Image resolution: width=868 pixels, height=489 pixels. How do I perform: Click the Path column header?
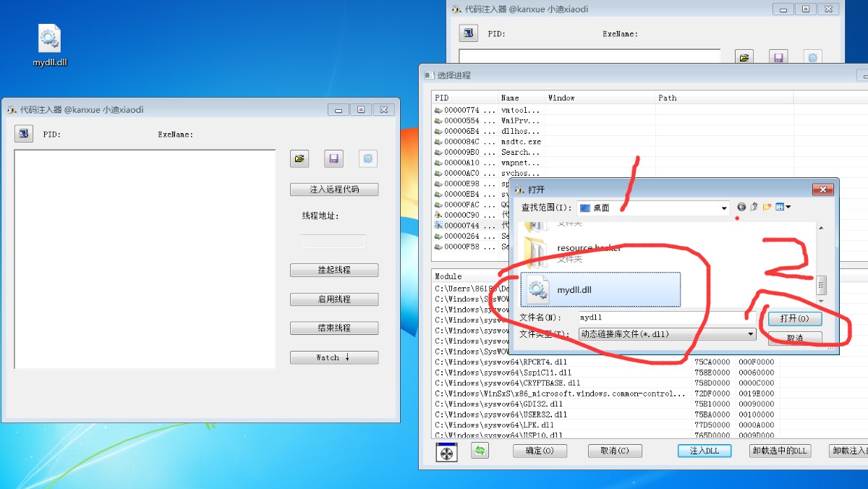click(x=724, y=98)
